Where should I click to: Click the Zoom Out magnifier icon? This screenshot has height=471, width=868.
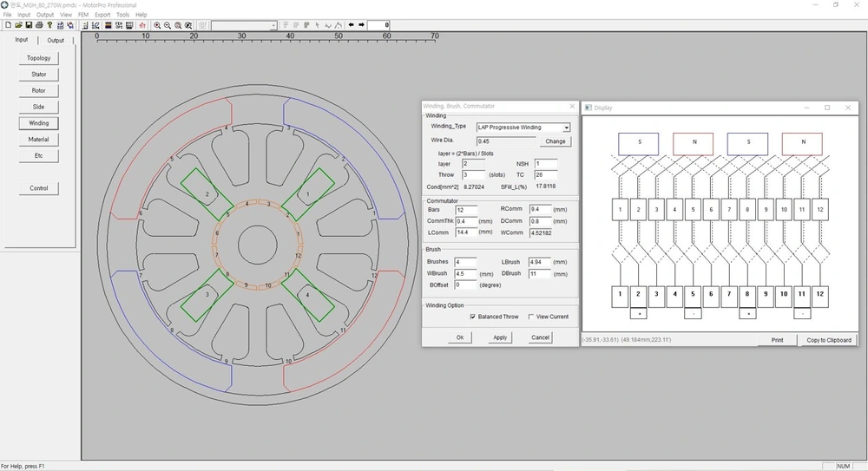coord(168,25)
